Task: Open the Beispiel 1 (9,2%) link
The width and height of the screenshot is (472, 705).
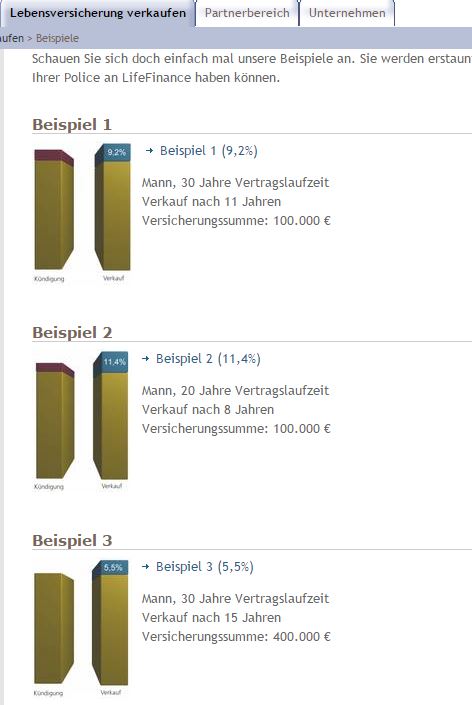Action: click(209, 151)
